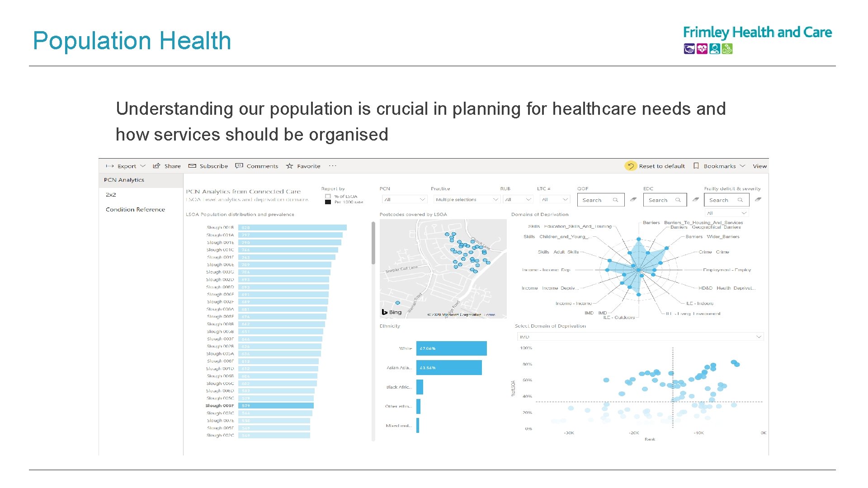Image resolution: width=868 pixels, height=488 pixels.
Task: Select the highlighted Slough 005F bar
Action: click(276, 405)
